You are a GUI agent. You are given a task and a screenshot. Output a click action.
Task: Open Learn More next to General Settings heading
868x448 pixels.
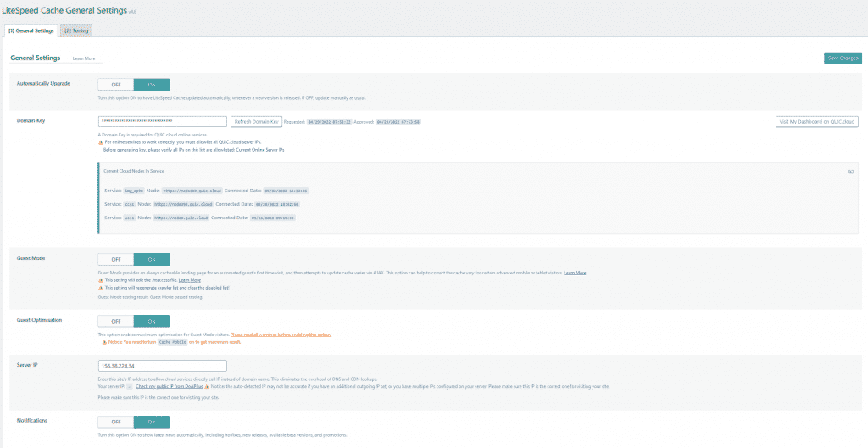[84, 58]
